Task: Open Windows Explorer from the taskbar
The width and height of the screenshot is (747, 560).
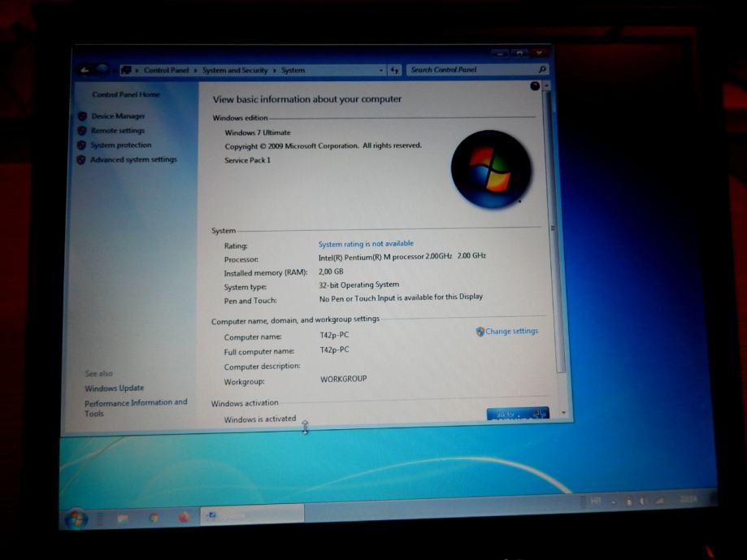Action: coord(123,518)
